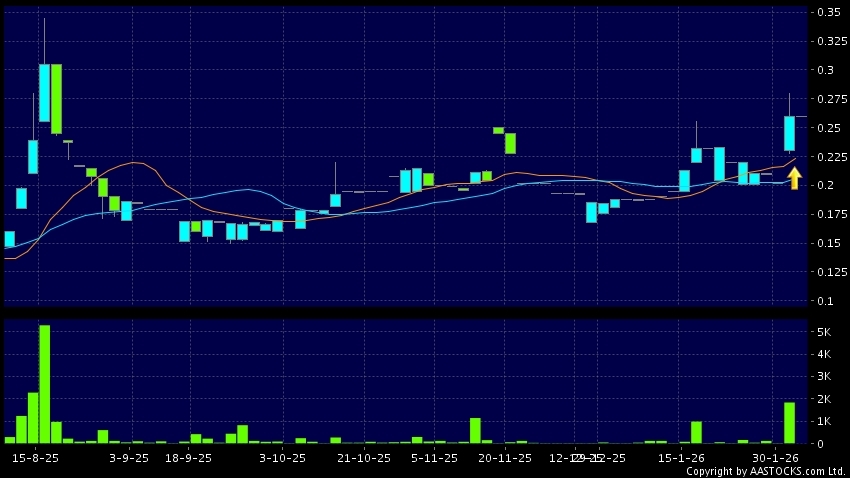850x478 pixels.
Task: Click the AASTOCKS.com copyright text
Action: (x=765, y=471)
